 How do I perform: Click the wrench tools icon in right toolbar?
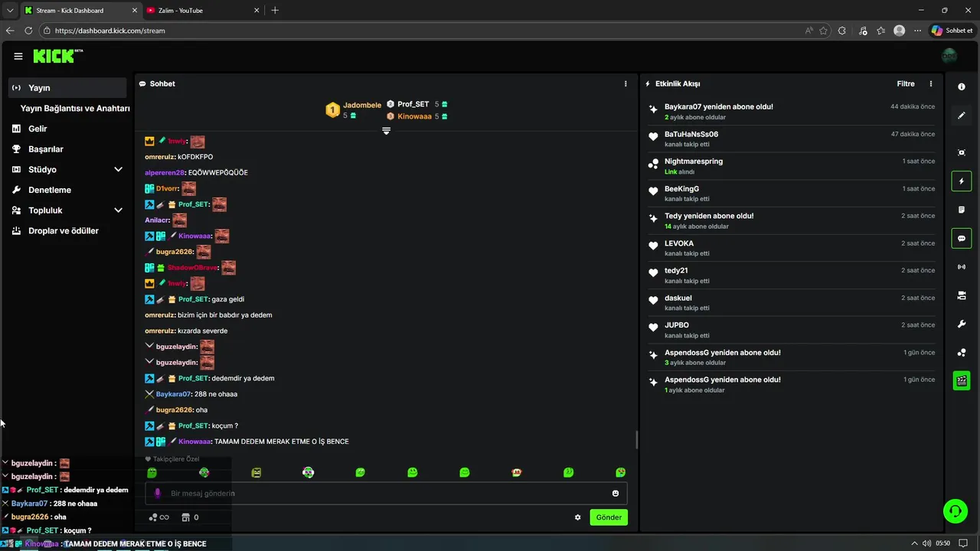[x=962, y=324]
